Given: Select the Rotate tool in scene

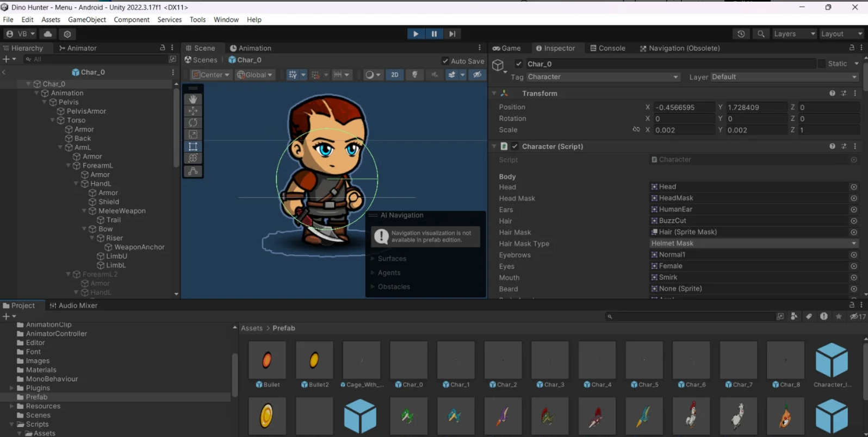Looking at the screenshot, I should [193, 123].
